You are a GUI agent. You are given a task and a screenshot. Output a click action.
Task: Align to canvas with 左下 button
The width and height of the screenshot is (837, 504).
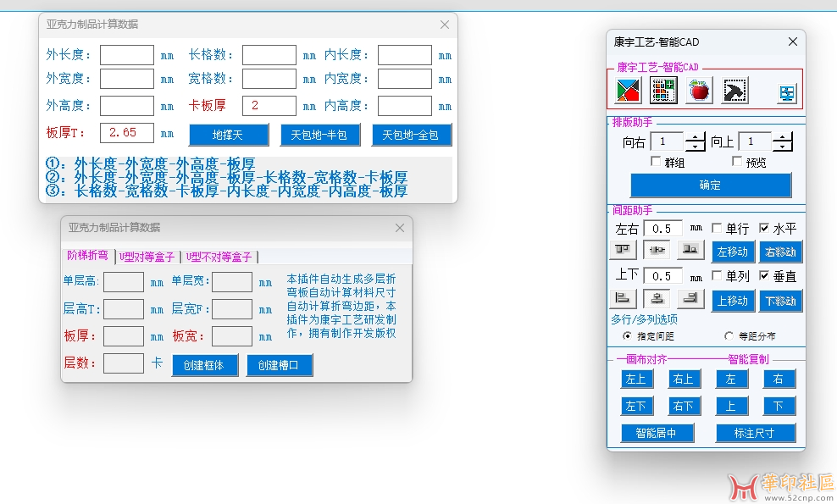(x=635, y=406)
